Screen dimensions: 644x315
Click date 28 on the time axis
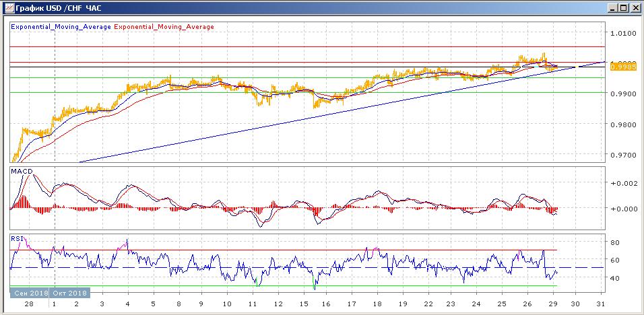pyautogui.click(x=30, y=304)
